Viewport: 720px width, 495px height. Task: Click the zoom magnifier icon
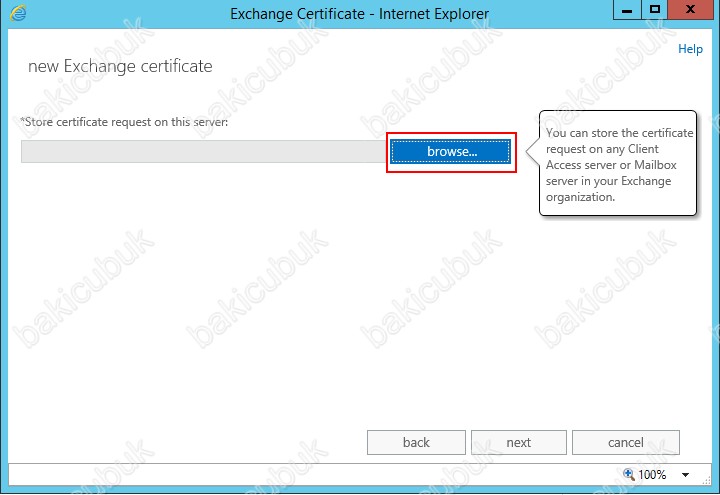[x=629, y=474]
